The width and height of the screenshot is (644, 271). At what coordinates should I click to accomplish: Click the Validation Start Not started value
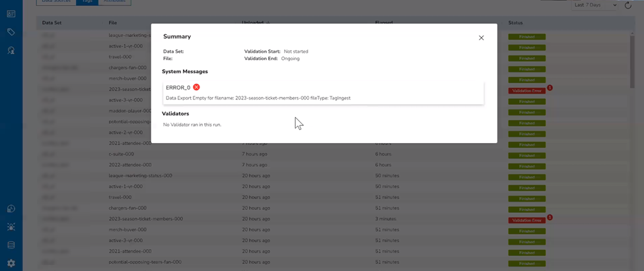[296, 51]
